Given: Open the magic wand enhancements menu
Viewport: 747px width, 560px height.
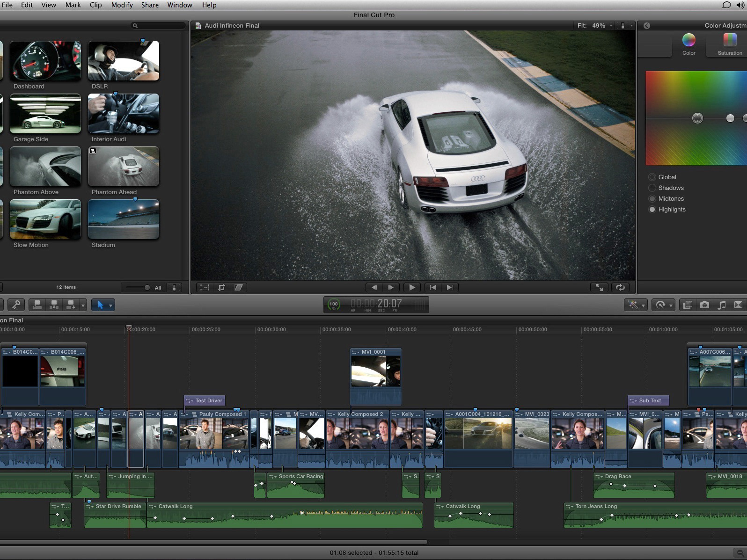Looking at the screenshot, I should (x=636, y=305).
